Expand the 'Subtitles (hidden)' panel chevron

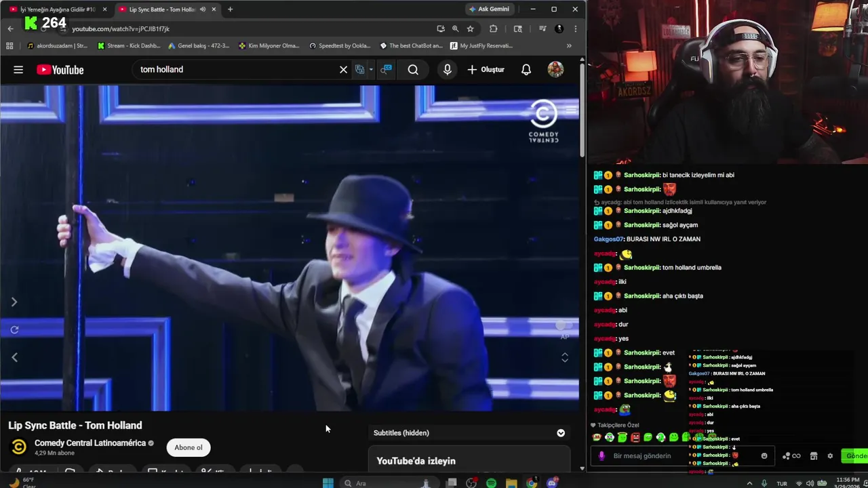pos(561,432)
